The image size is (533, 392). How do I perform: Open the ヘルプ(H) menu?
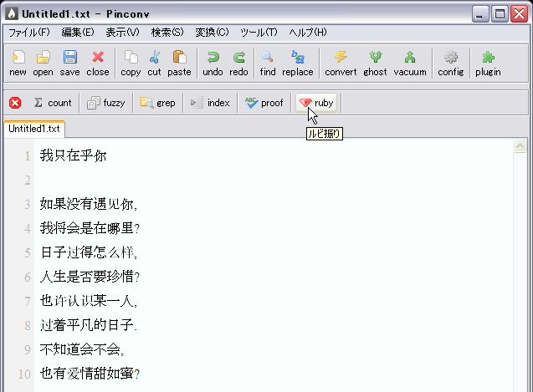click(x=308, y=33)
